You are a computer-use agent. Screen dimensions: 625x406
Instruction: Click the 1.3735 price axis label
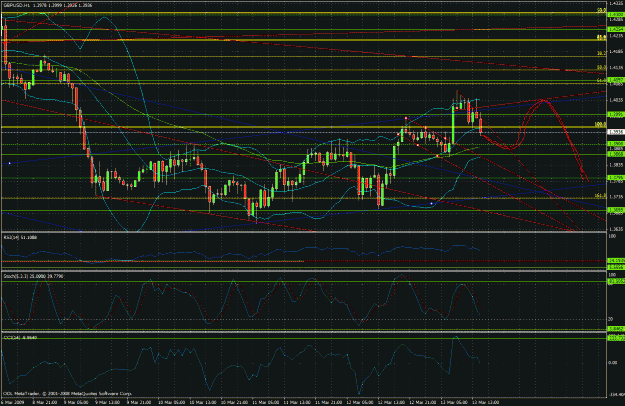pyautogui.click(x=616, y=197)
